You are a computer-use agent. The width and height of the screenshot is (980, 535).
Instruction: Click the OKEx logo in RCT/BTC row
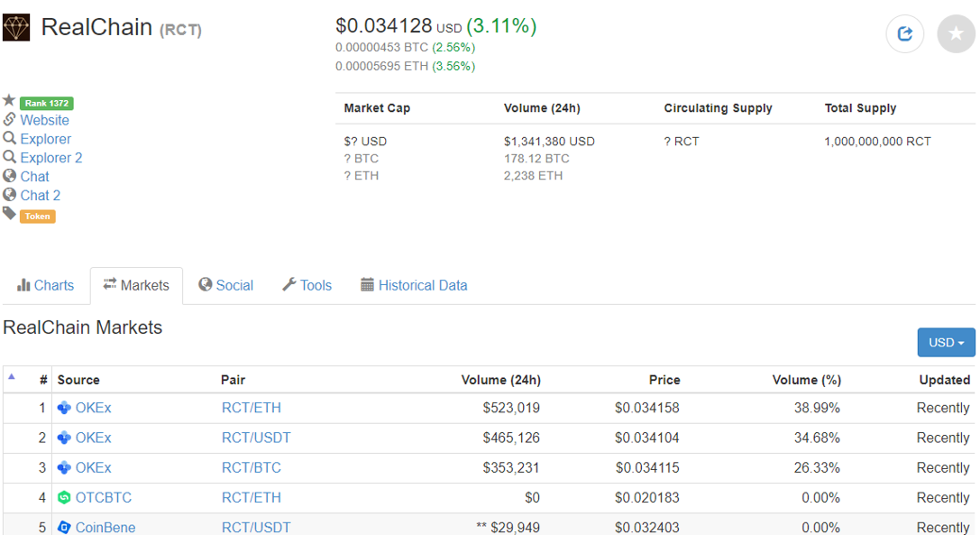pos(64,468)
